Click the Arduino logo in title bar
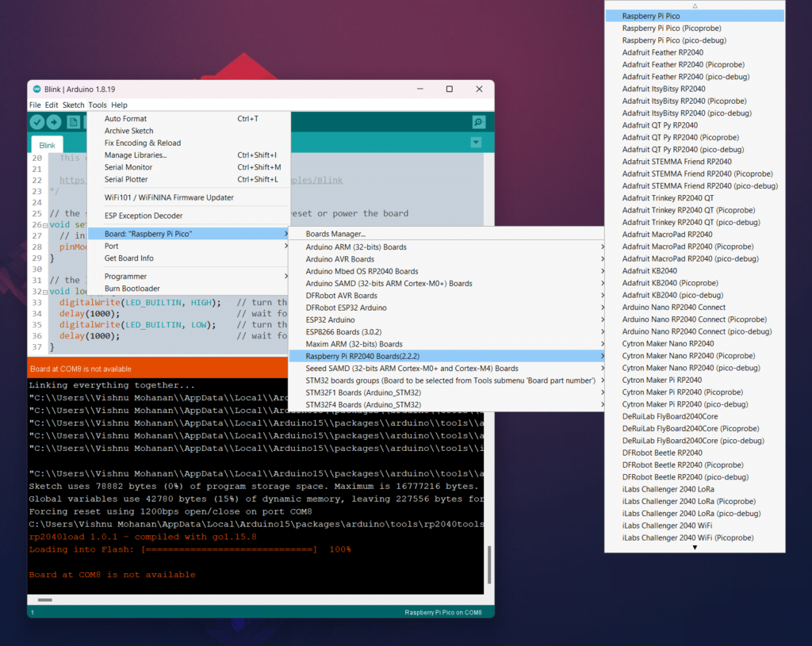 pyautogui.click(x=36, y=89)
